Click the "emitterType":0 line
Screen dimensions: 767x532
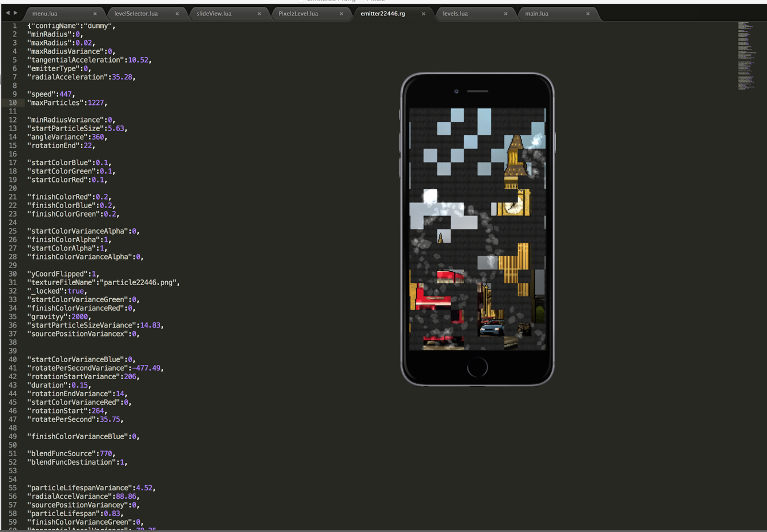(x=59, y=68)
